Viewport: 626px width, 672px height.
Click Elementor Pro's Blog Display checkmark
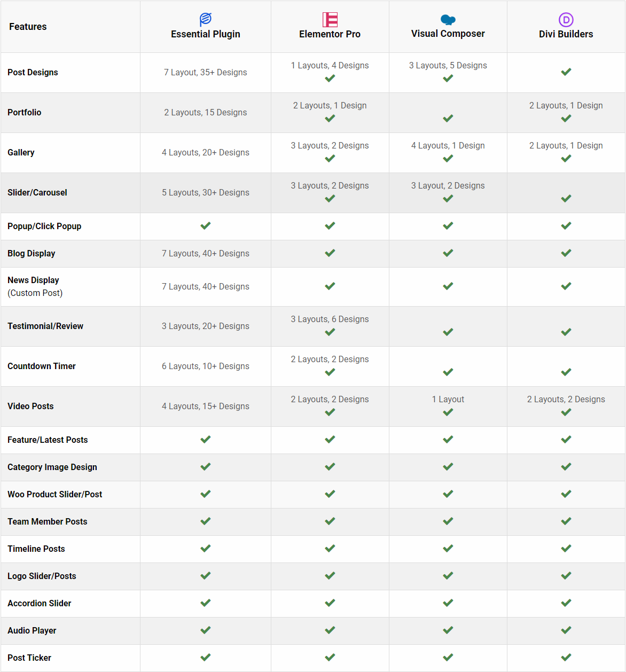click(330, 253)
